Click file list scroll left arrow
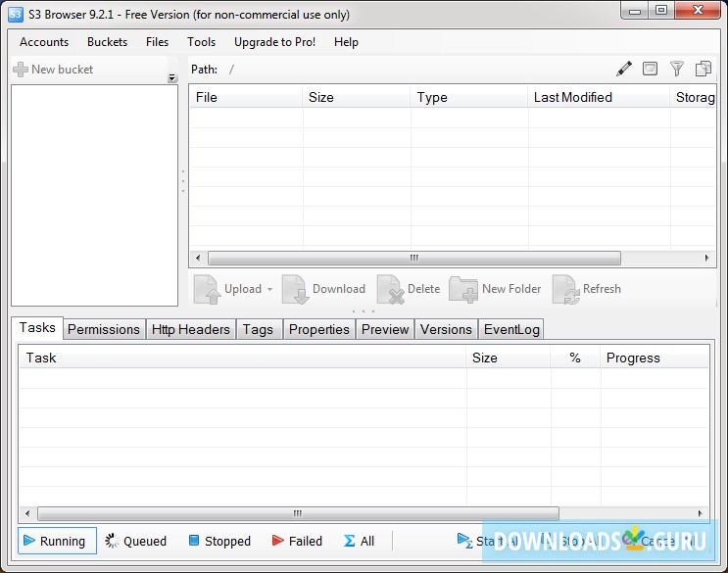This screenshot has height=573, width=728. pos(198,258)
